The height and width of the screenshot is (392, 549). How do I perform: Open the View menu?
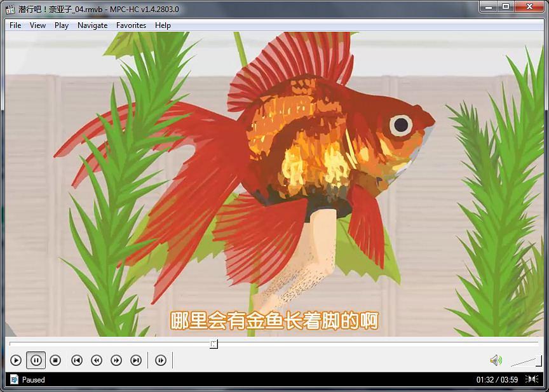point(37,25)
